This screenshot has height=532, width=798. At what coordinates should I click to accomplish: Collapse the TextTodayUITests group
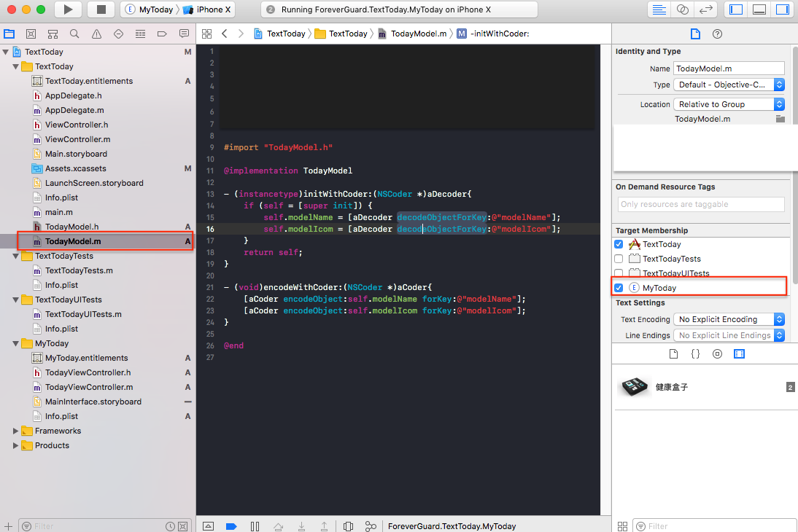[x=15, y=300]
